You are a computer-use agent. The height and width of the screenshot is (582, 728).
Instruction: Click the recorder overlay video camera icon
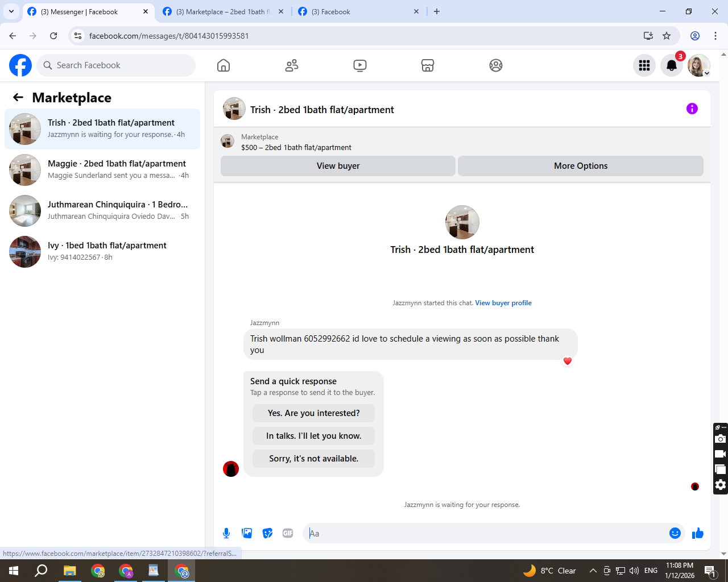pyautogui.click(x=720, y=454)
